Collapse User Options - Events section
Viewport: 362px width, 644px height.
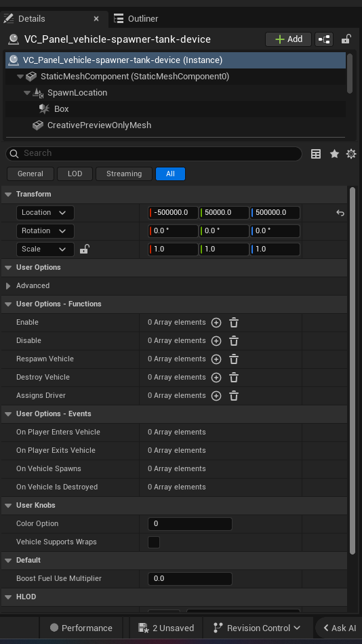(8, 414)
